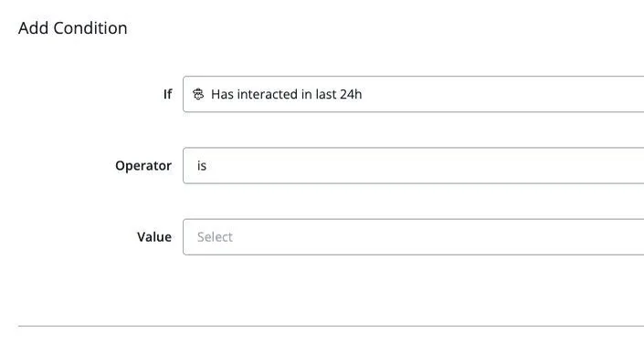
Task: Open the Value select dropdown
Action: [413, 237]
